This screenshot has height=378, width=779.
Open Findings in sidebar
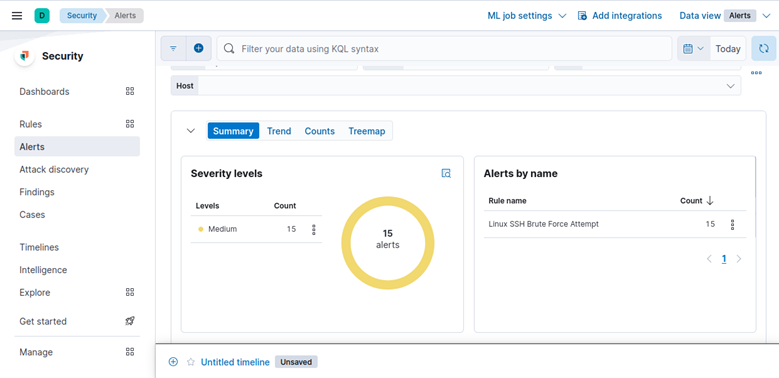click(x=37, y=192)
